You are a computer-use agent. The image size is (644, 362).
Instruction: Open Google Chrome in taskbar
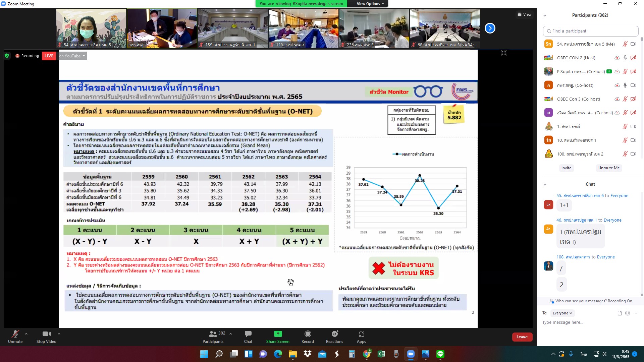pyautogui.click(x=367, y=354)
